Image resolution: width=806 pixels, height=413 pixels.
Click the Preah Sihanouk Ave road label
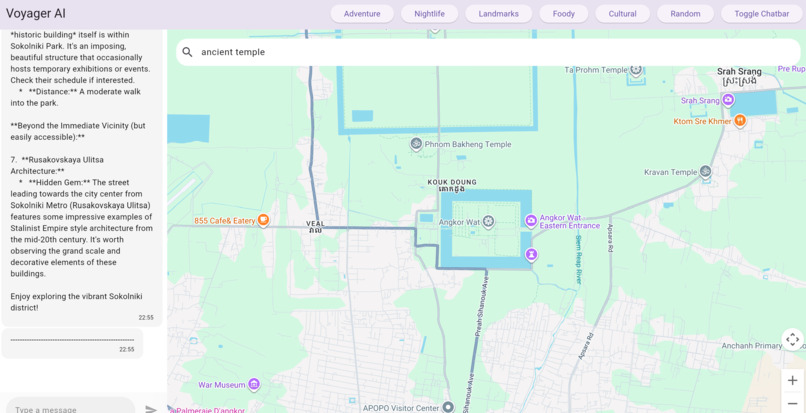(482, 306)
